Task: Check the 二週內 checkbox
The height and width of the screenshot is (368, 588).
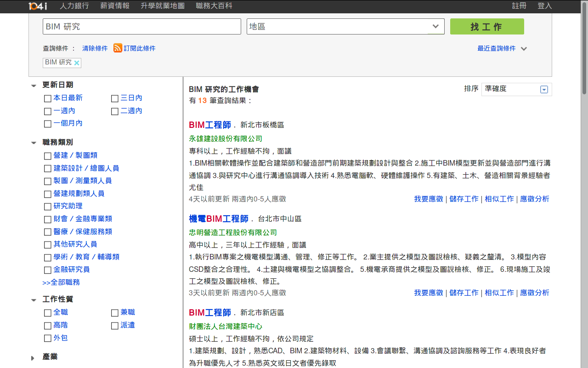Action: pyautogui.click(x=115, y=111)
